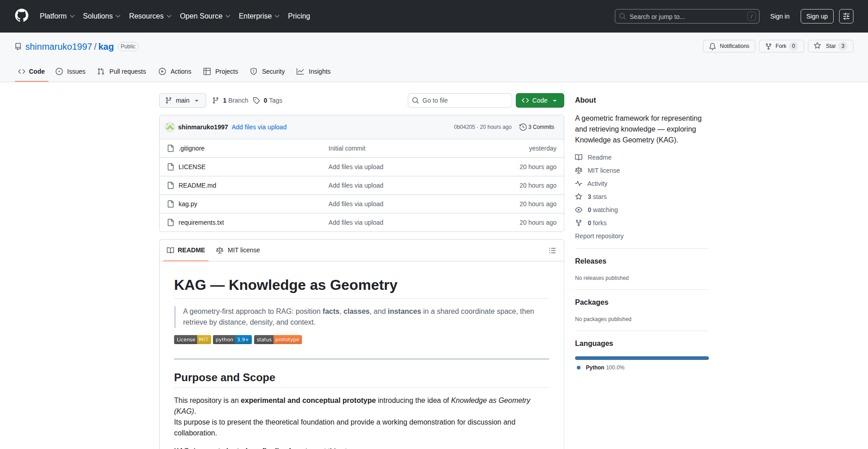Star the kag repository

coord(826,46)
